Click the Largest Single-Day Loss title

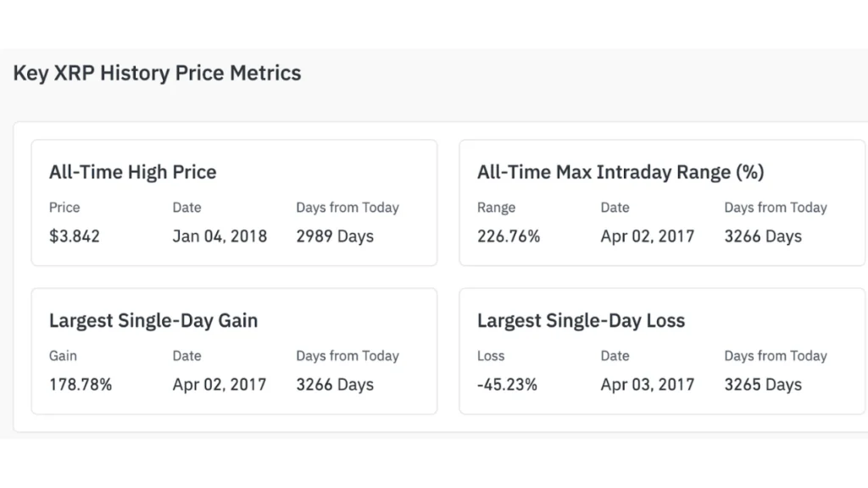[x=581, y=321]
